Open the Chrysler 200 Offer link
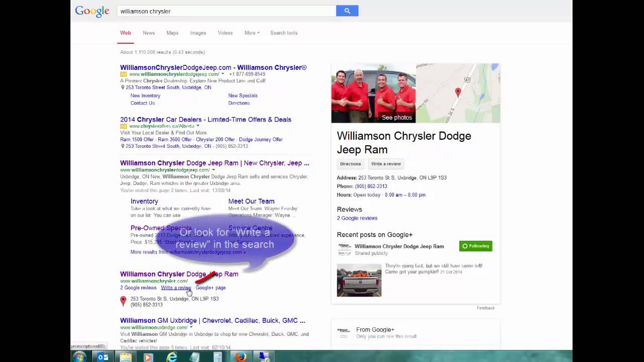This screenshot has width=644, height=362. (216, 139)
